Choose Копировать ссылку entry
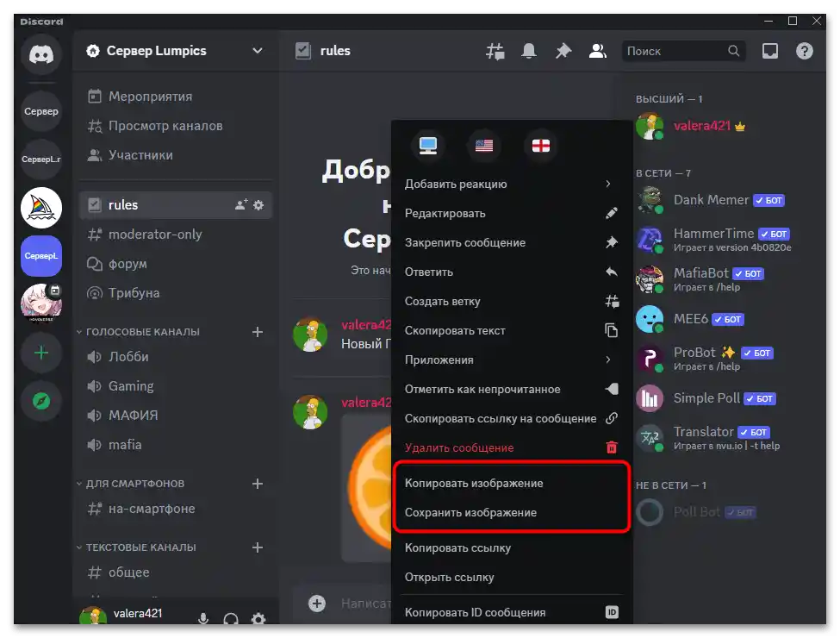Screen dimensions: 840x638 (512, 548)
